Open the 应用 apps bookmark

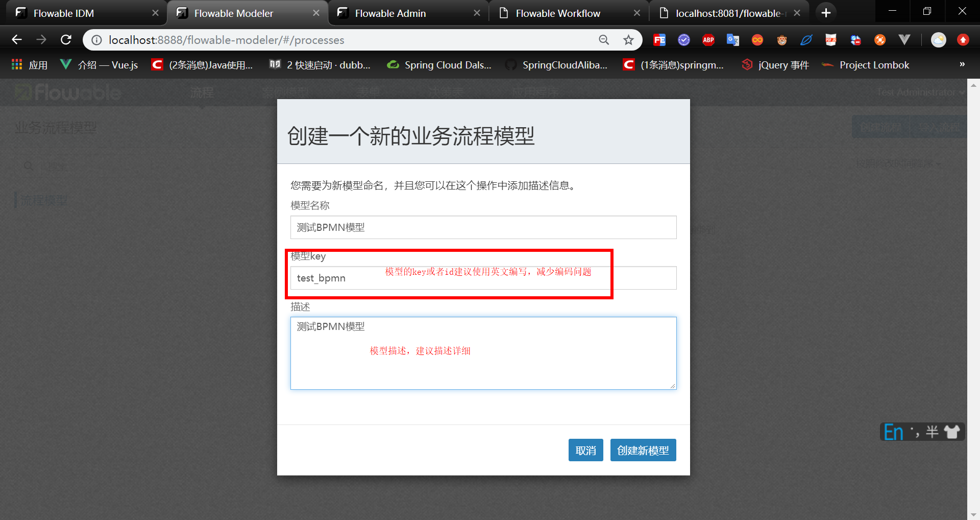(x=30, y=65)
